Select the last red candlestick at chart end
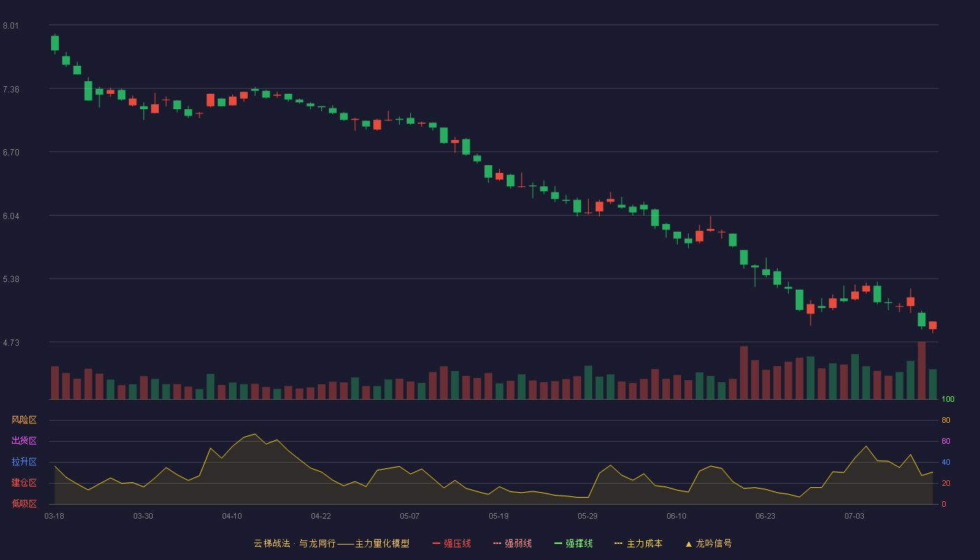980x560 pixels. pos(932,325)
